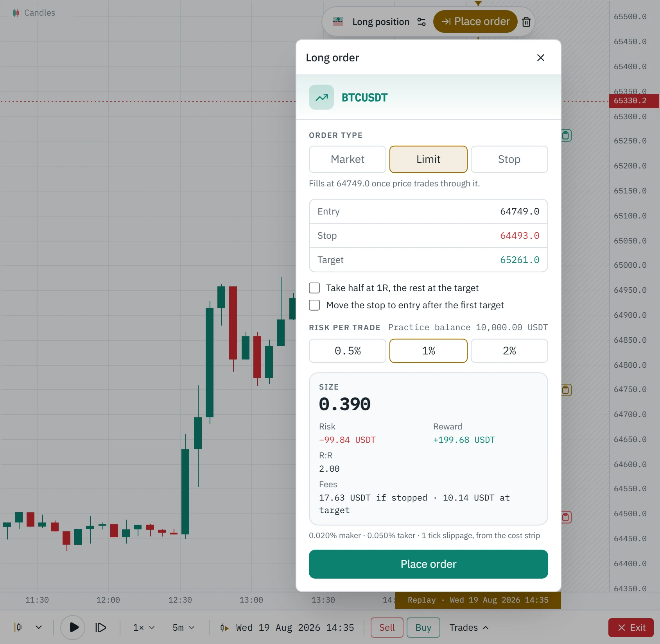Edit the Target price 65261.0 field
This screenshot has height=644, width=660.
429,260
